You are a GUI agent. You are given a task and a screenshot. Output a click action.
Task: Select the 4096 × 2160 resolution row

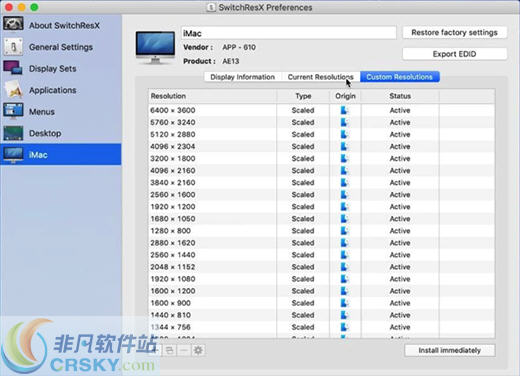(x=321, y=170)
